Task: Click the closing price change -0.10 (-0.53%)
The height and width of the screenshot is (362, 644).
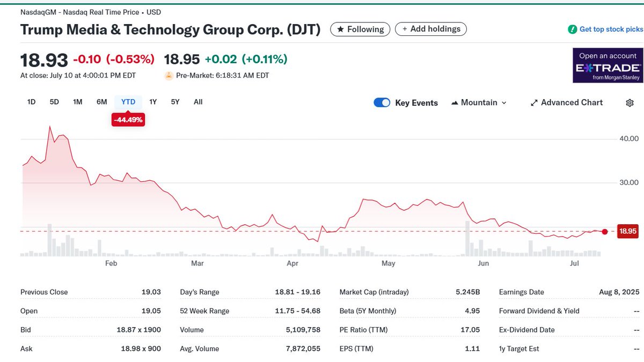Action: point(114,59)
